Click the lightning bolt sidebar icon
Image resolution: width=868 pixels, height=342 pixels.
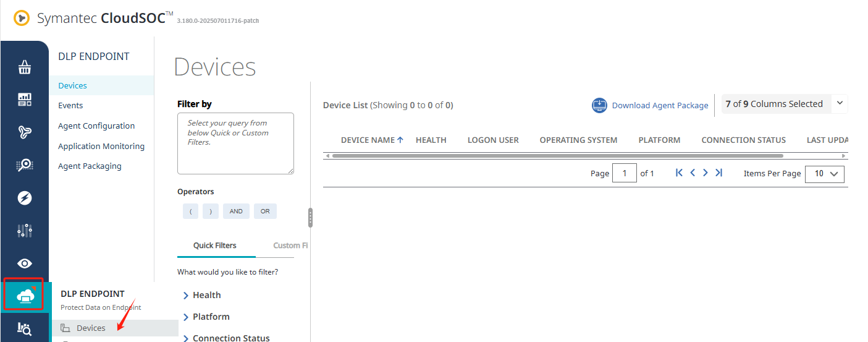[25, 198]
